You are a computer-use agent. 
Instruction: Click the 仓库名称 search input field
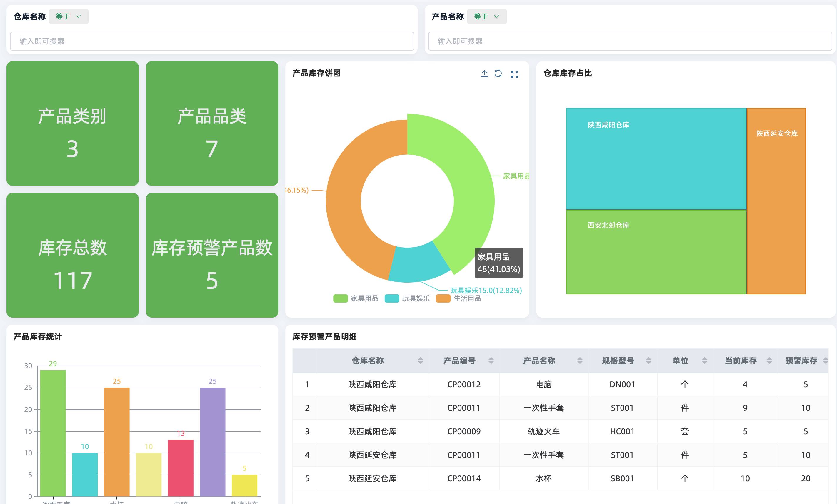pos(212,41)
